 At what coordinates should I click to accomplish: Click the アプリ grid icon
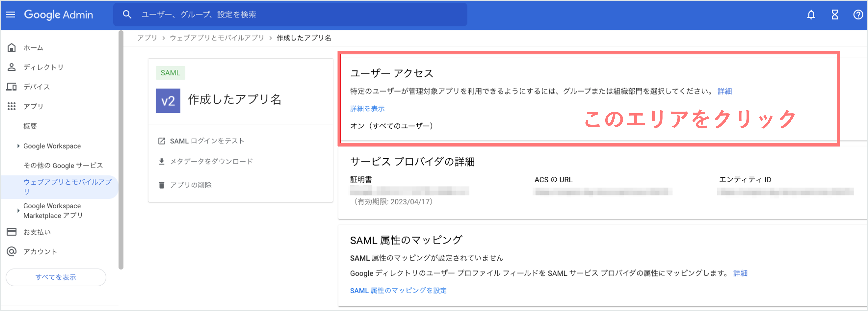[x=11, y=106]
